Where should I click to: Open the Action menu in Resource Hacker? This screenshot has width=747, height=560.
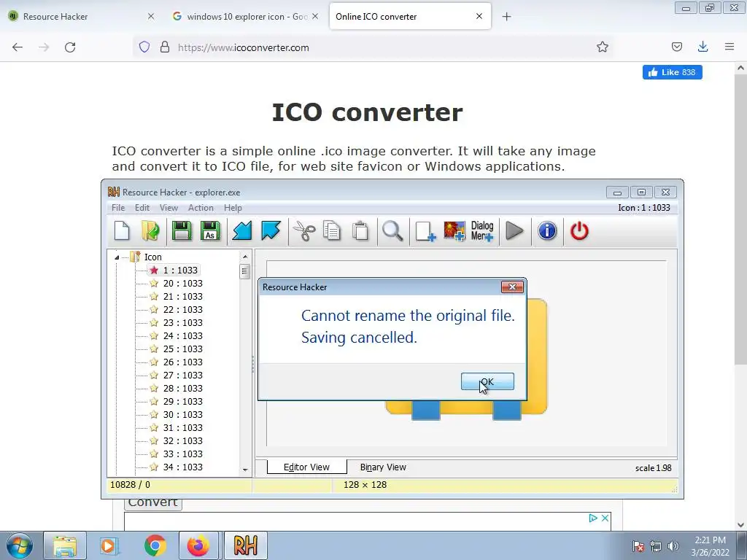pos(201,208)
